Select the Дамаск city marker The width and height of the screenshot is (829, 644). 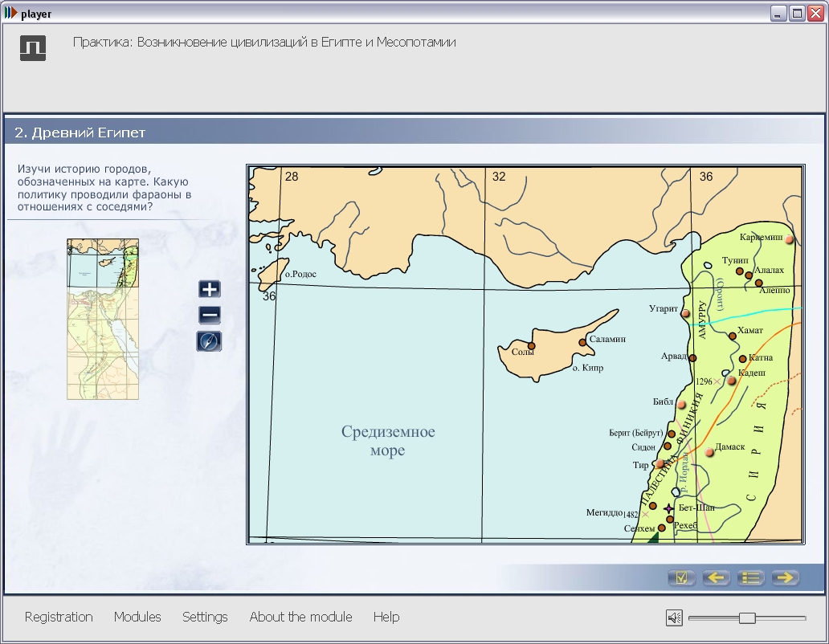coord(709,452)
